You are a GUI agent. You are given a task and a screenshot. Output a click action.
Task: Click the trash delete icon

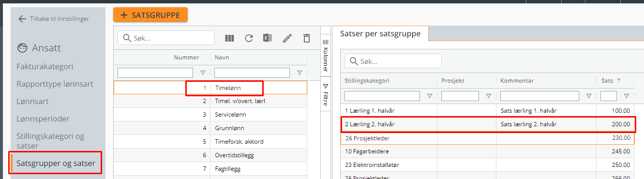tap(306, 38)
